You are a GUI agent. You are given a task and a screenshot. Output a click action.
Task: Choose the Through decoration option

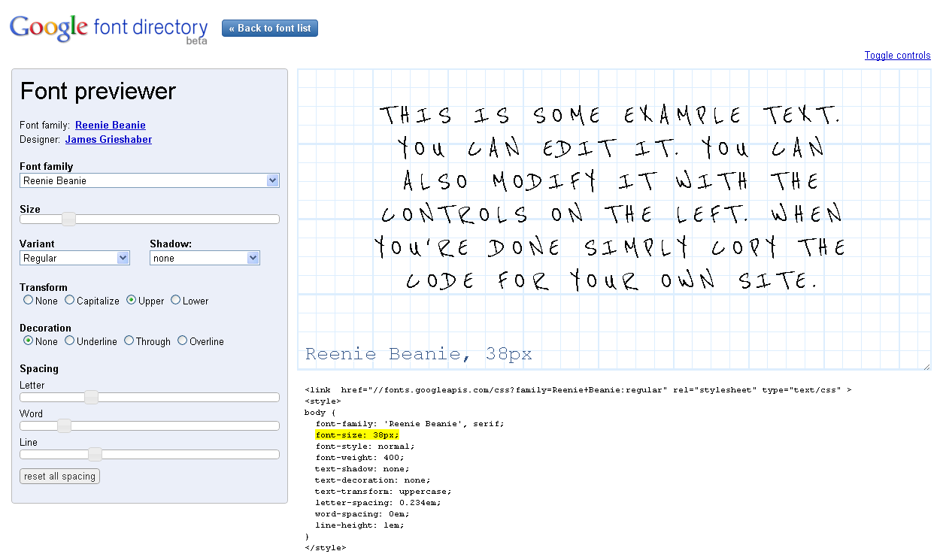pyautogui.click(x=129, y=341)
